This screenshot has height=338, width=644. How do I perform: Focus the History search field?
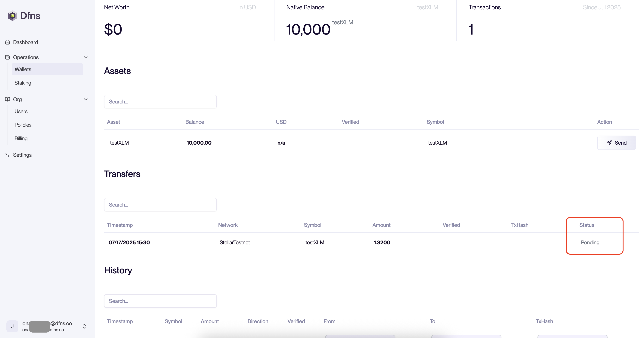(x=160, y=301)
